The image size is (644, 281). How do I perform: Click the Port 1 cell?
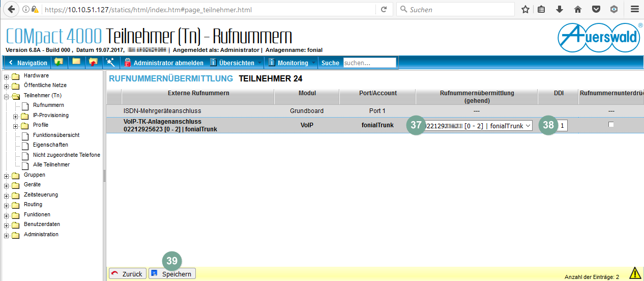click(377, 110)
